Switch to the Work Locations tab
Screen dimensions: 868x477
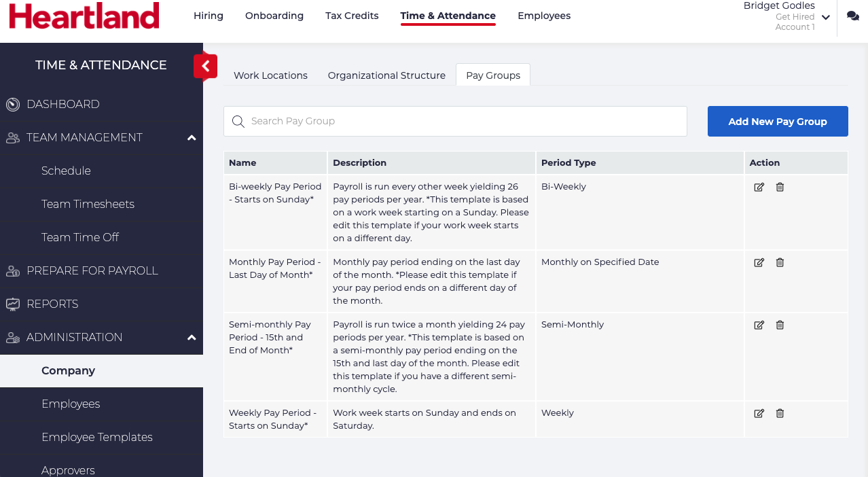pyautogui.click(x=270, y=75)
